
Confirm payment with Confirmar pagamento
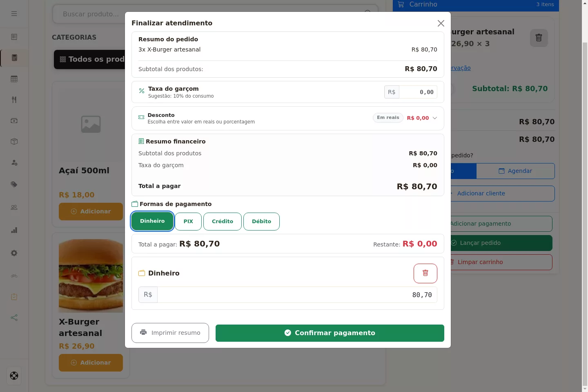tap(330, 333)
